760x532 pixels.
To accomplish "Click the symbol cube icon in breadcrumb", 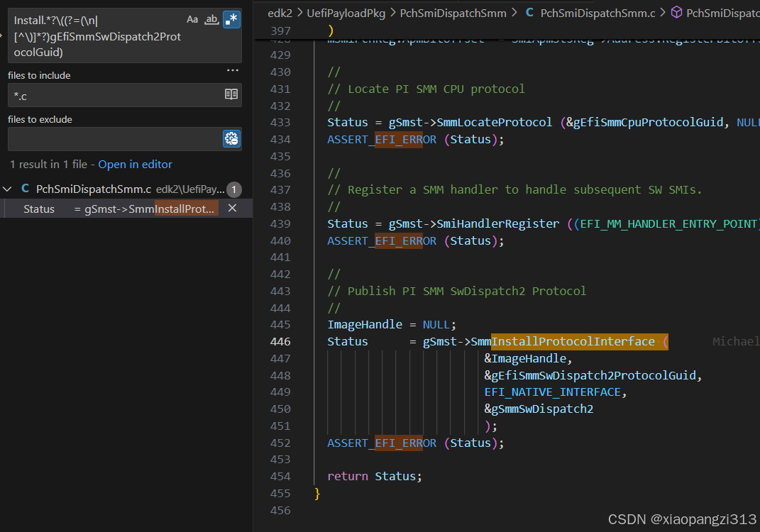I will 676,13.
